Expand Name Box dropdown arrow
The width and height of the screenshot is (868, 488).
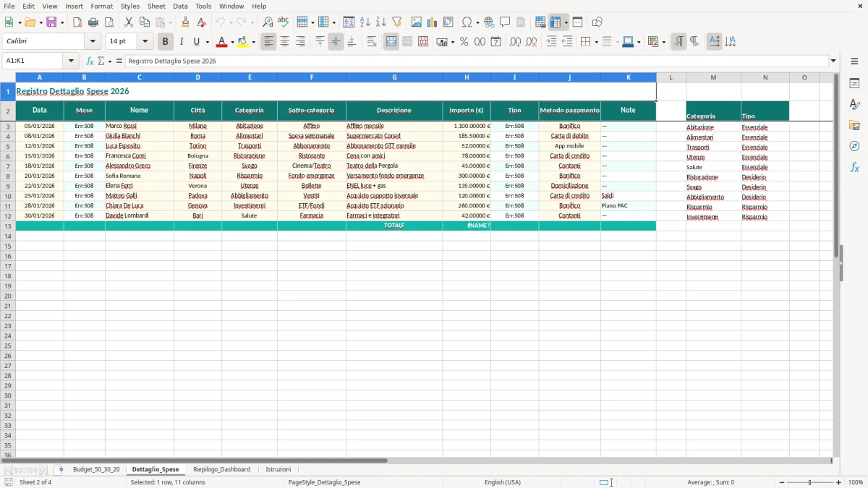[x=71, y=61]
